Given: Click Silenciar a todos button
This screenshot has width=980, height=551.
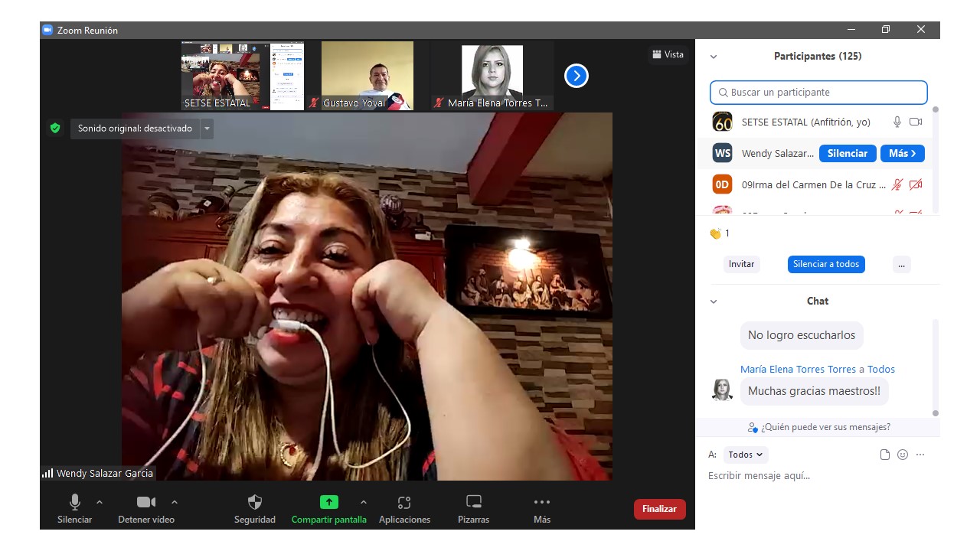Looking at the screenshot, I should [826, 264].
